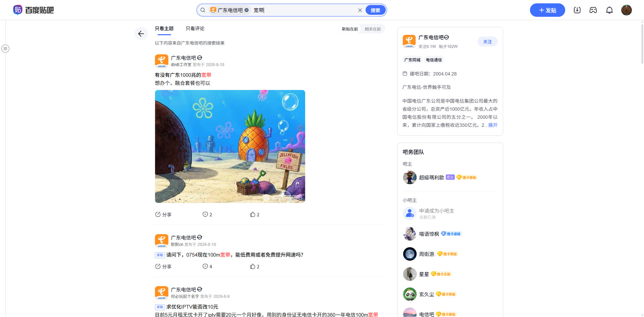The image size is (644, 317).
Task: View the SpongeBob pineapple house image
Action: point(230,146)
